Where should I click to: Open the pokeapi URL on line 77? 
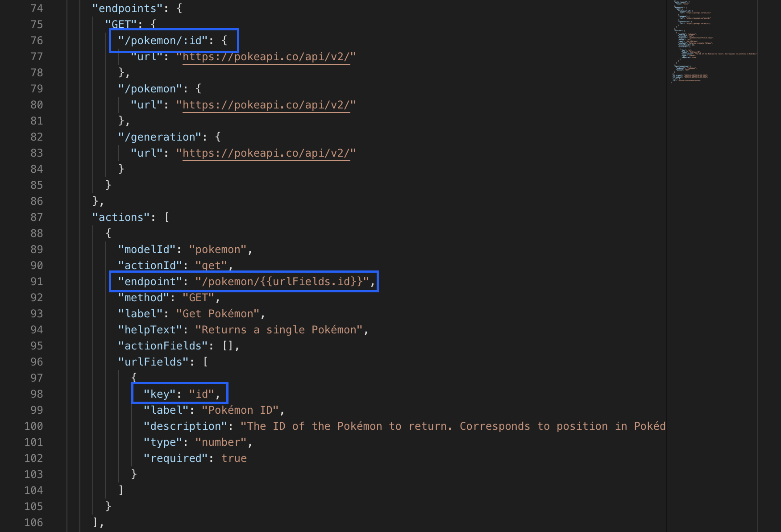(266, 57)
